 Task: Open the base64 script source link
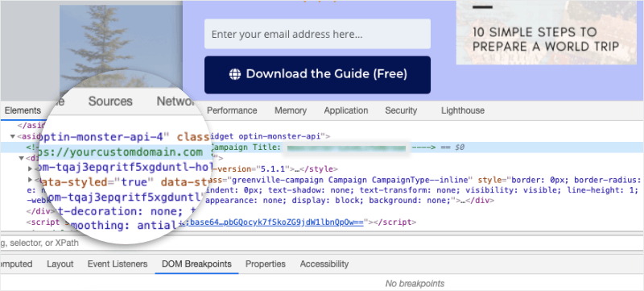pos(272,222)
